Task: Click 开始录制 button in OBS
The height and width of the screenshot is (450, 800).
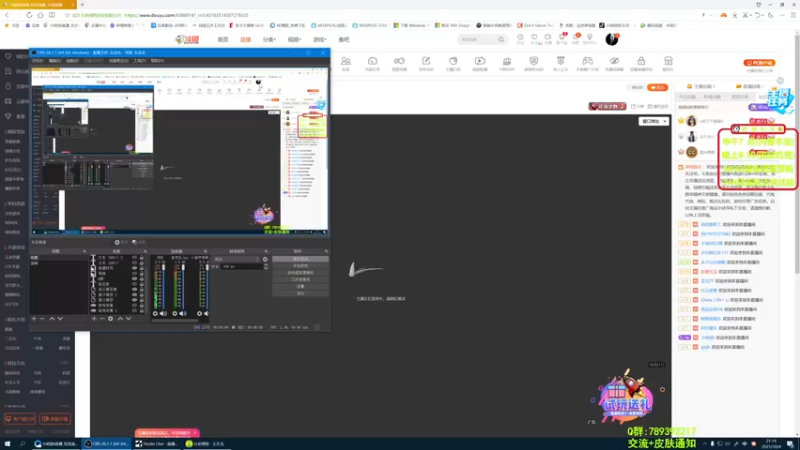Action: click(x=301, y=266)
